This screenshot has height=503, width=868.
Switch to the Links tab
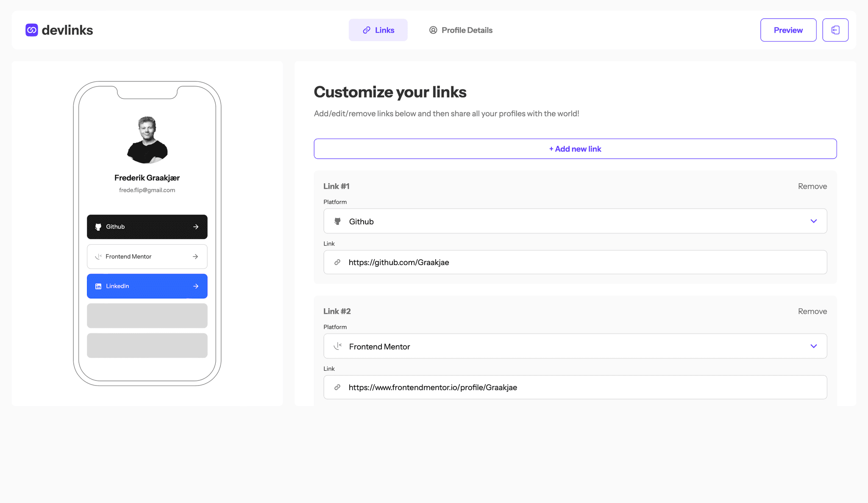click(x=378, y=29)
